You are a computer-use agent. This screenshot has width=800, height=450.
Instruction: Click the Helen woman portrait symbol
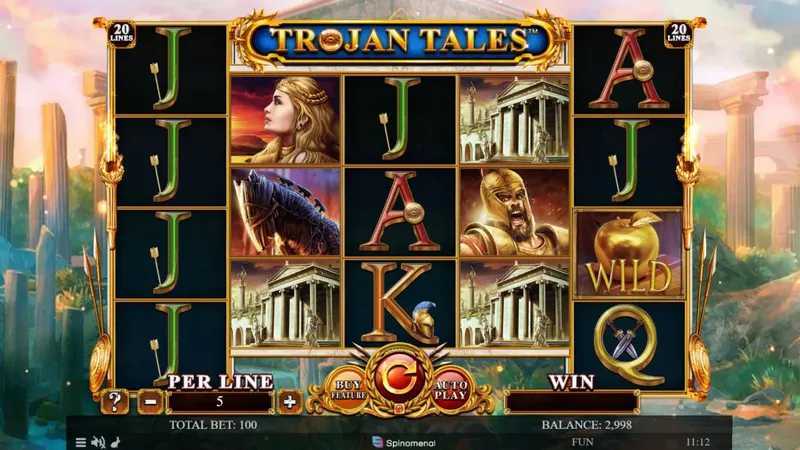click(x=285, y=120)
